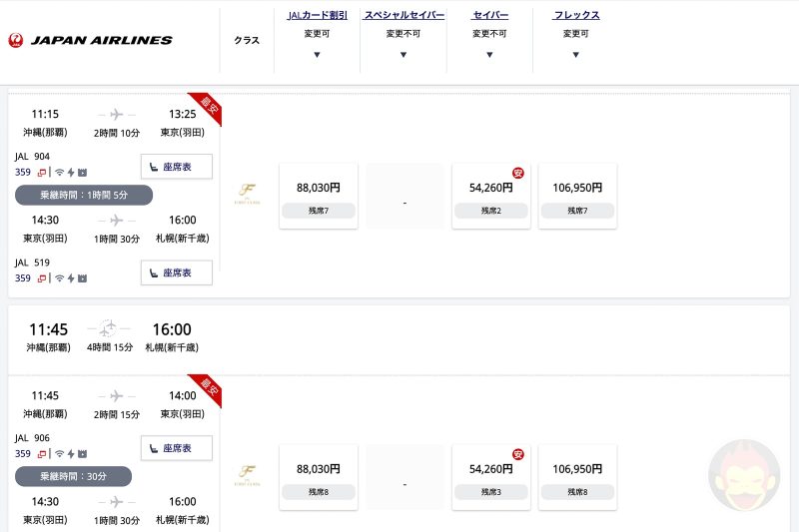Open the JALカード割引 fare header link

click(317, 16)
